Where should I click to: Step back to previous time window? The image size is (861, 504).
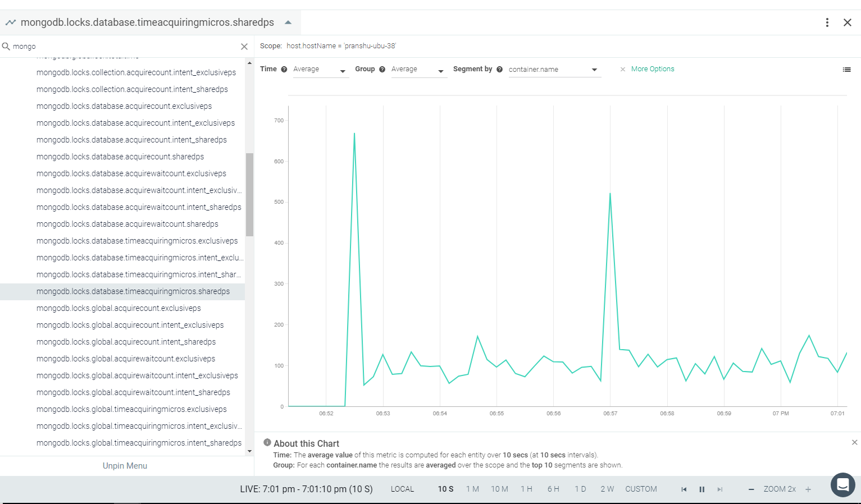click(684, 489)
